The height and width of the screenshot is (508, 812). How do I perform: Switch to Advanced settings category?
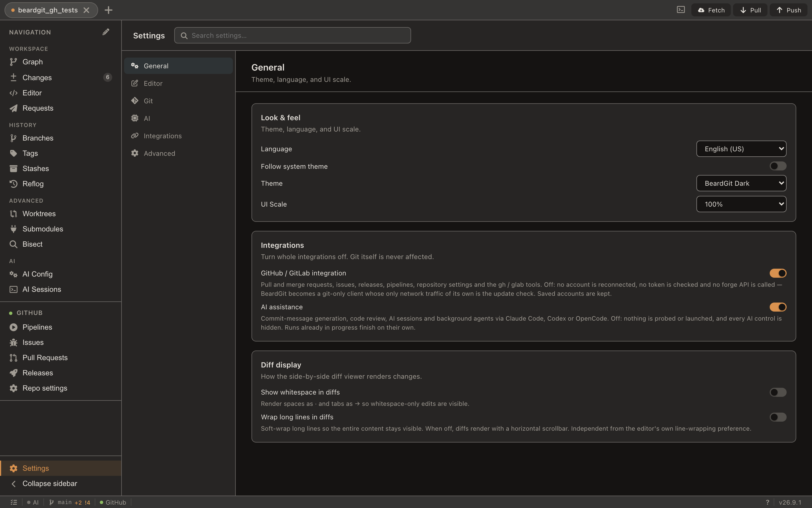point(178,153)
